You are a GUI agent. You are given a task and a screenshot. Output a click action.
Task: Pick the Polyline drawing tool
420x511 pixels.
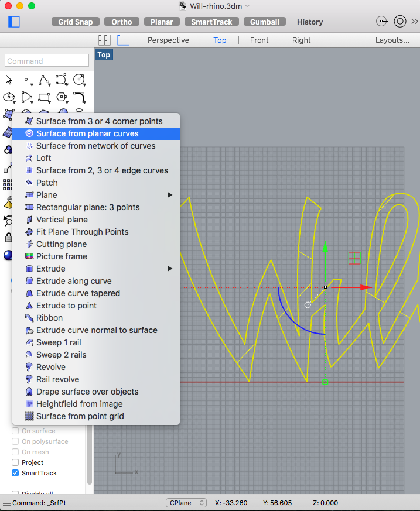click(45, 80)
